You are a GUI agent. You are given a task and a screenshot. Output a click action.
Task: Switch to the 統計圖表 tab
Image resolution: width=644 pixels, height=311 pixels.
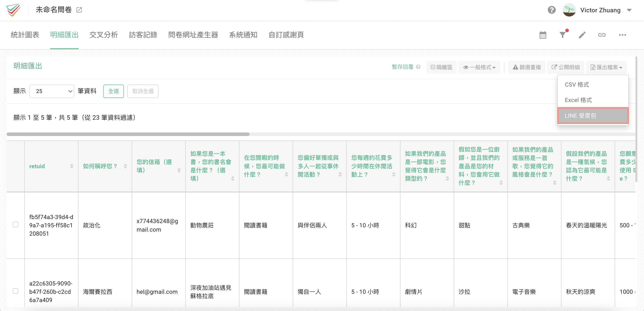tap(25, 35)
